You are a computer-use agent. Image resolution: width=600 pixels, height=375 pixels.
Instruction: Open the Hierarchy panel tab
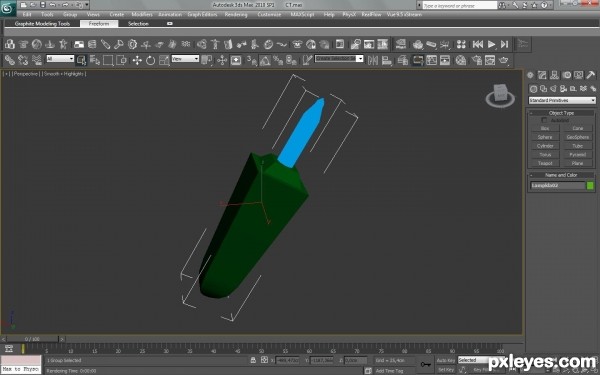point(554,75)
